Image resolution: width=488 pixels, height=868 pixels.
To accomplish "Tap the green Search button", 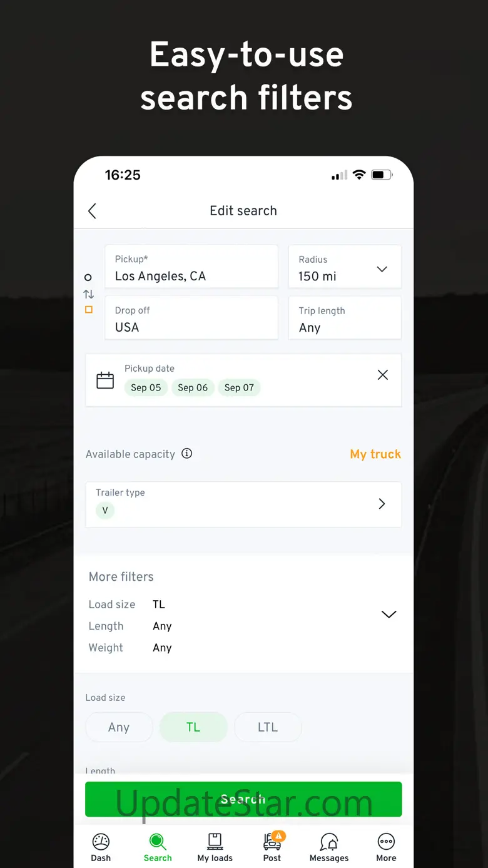I will pos(243,799).
